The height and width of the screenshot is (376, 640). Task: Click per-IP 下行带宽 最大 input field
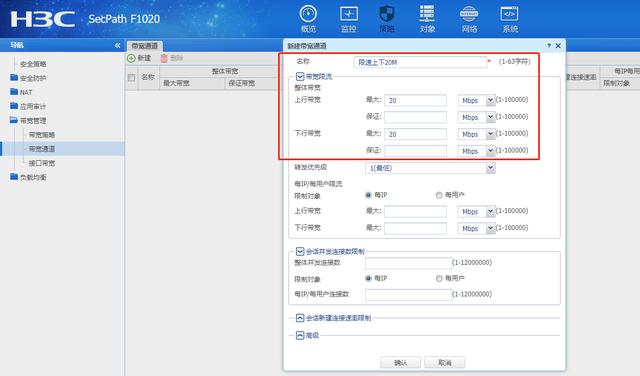(416, 228)
